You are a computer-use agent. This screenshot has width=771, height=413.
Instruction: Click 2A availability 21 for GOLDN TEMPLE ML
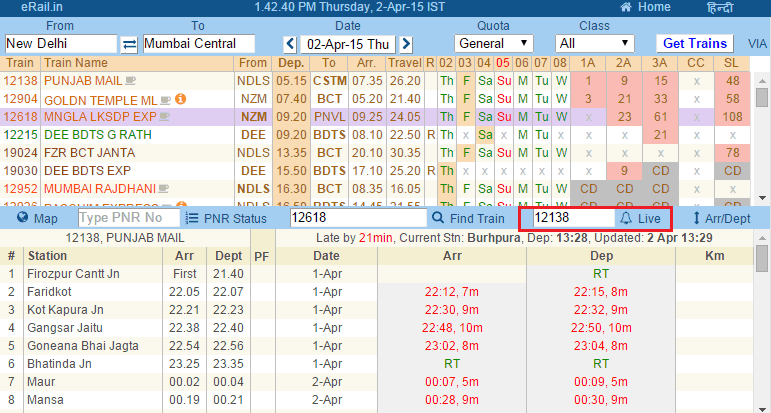624,99
